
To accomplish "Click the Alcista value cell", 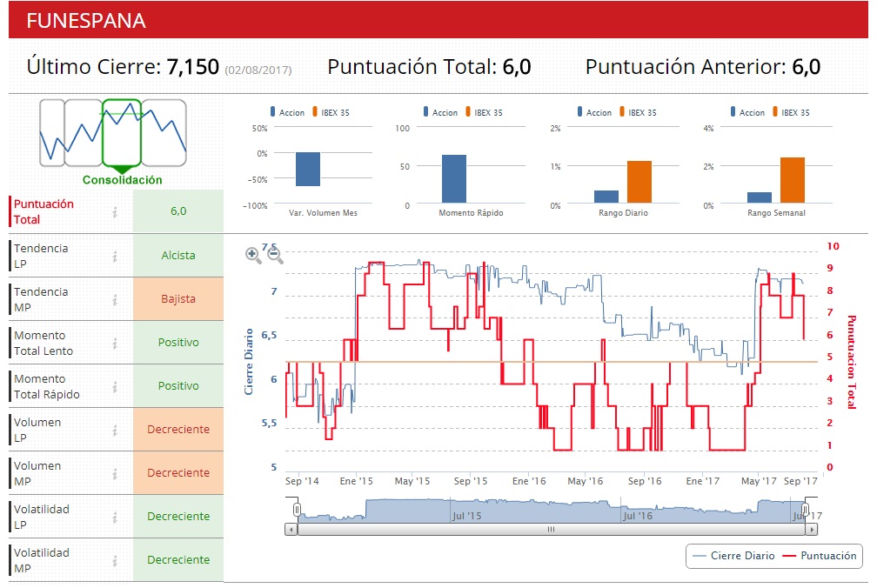I will tap(178, 256).
